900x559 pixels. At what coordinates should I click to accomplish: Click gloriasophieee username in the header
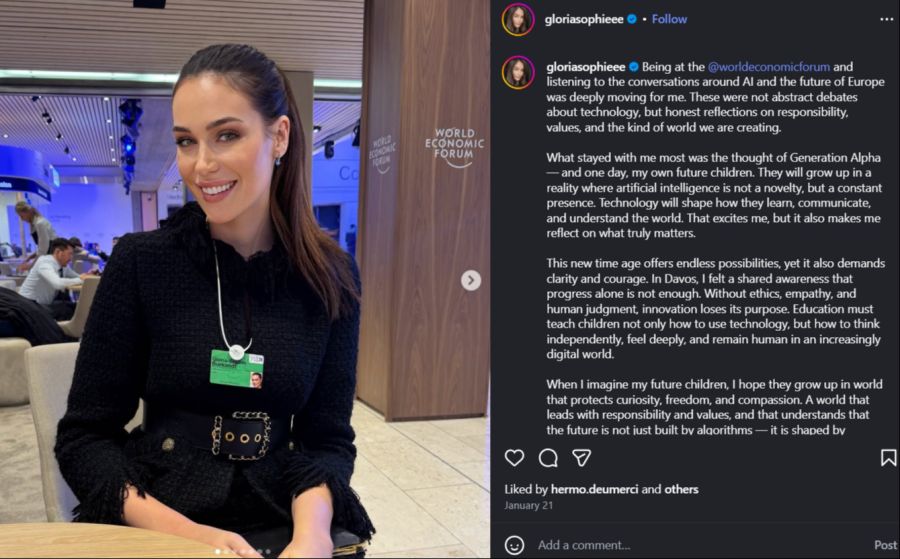(584, 19)
